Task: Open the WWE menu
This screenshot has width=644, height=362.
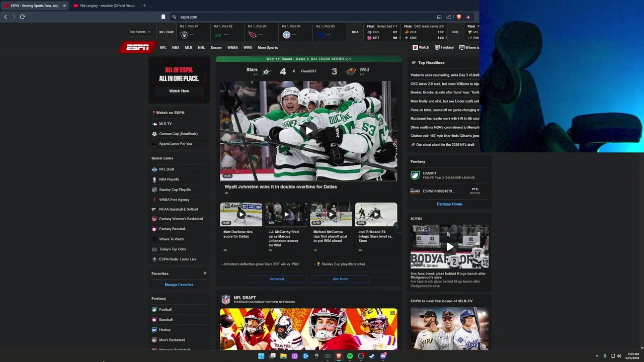Action: click(x=248, y=47)
